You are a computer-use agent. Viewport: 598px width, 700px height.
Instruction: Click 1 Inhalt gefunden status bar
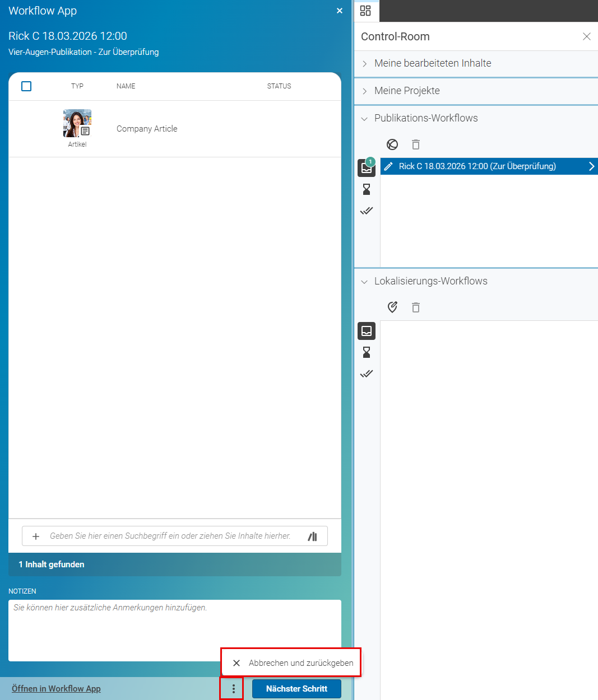(x=175, y=564)
